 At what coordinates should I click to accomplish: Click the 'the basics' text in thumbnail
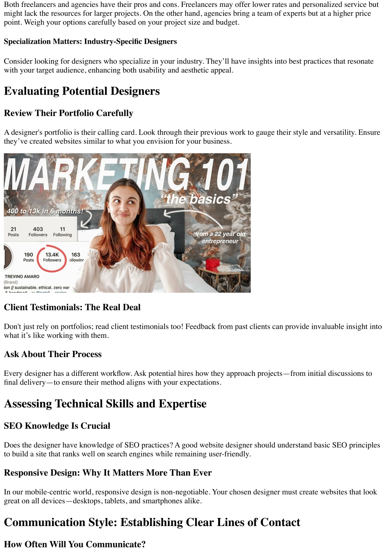coord(199,199)
